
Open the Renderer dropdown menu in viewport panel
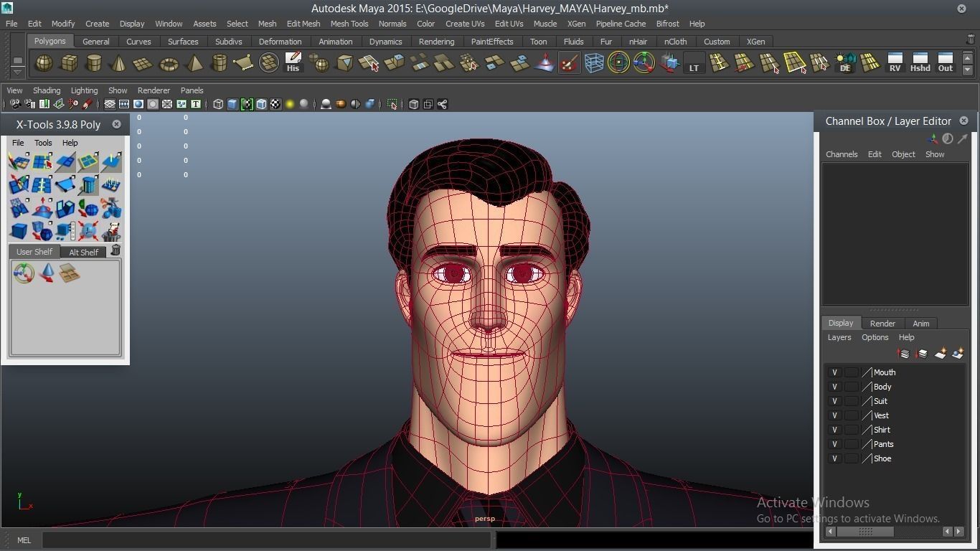pyautogui.click(x=154, y=90)
